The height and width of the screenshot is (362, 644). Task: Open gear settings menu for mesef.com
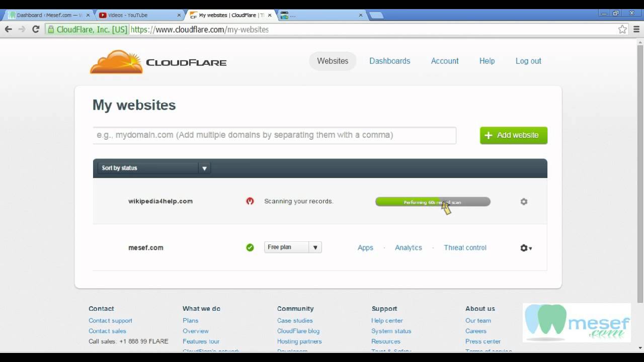526,248
